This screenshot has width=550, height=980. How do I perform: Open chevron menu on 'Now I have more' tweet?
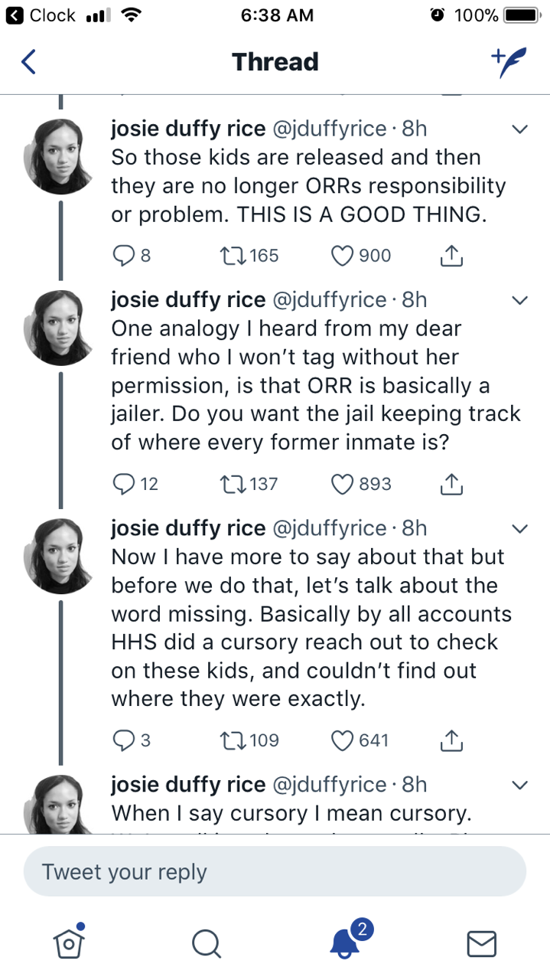(519, 528)
